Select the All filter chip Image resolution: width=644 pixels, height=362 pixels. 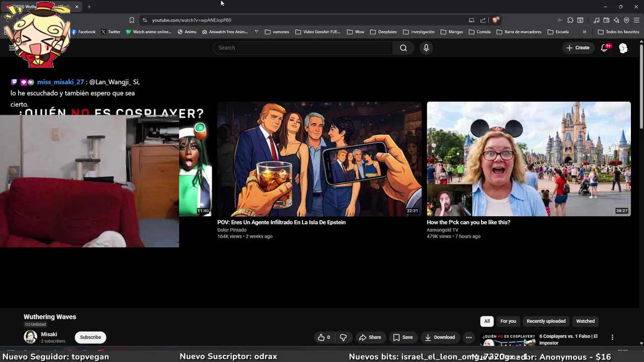pyautogui.click(x=487, y=321)
